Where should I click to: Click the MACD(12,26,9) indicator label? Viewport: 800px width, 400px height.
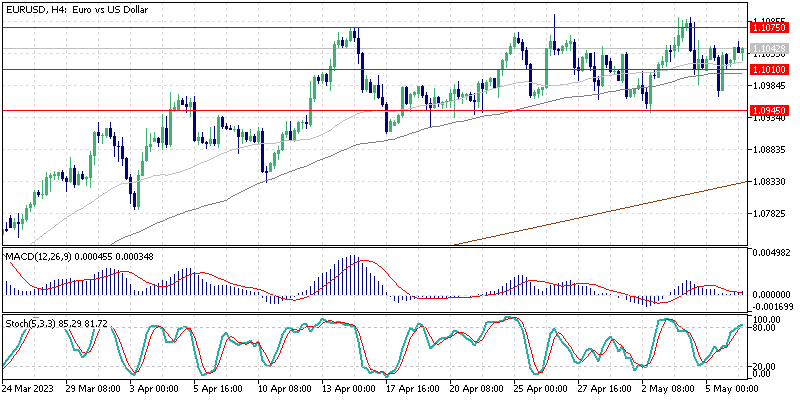[x=80, y=257]
